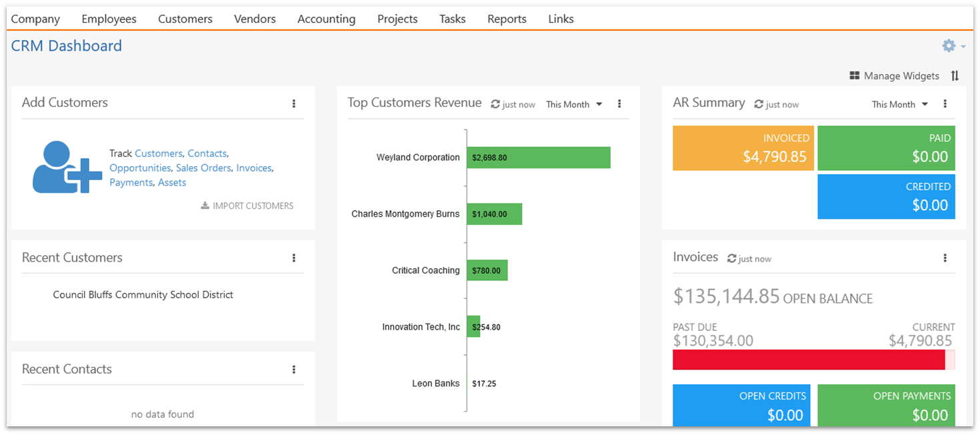Click the PAID green tile
The height and width of the screenshot is (435, 980).
pos(886,148)
